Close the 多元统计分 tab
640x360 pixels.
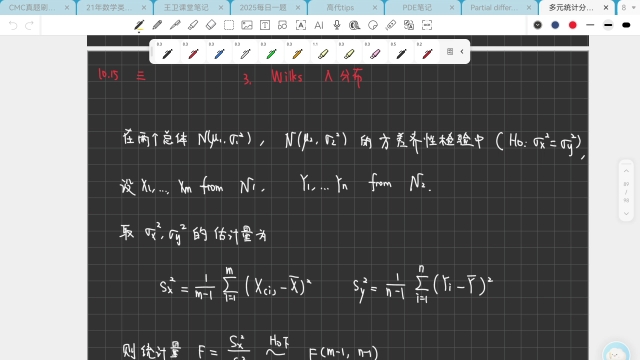tap(606, 7)
